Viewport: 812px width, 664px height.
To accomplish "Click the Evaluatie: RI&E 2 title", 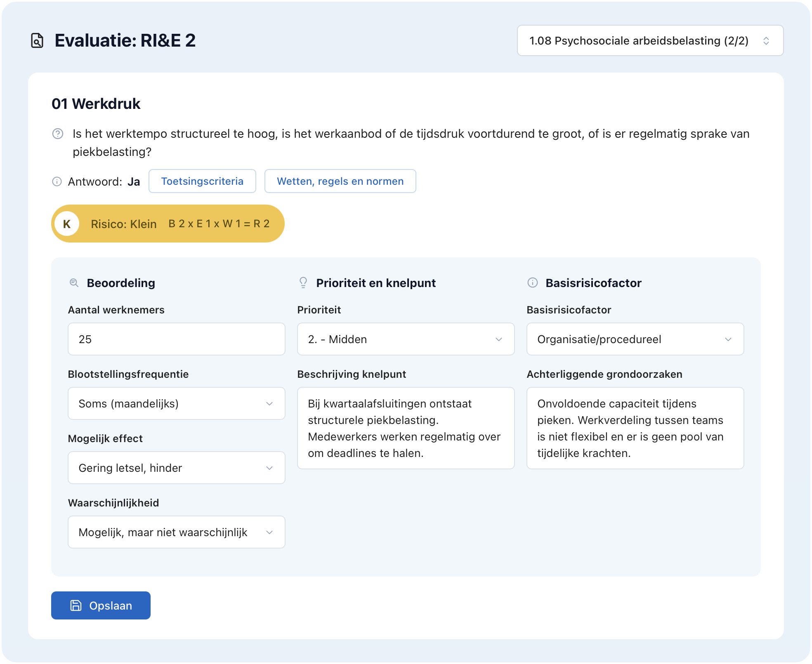I will click(x=125, y=40).
